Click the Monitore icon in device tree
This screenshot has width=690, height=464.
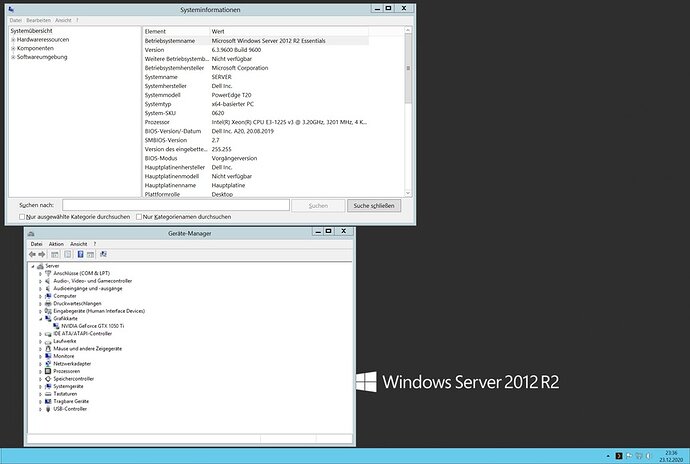pyautogui.click(x=48, y=356)
